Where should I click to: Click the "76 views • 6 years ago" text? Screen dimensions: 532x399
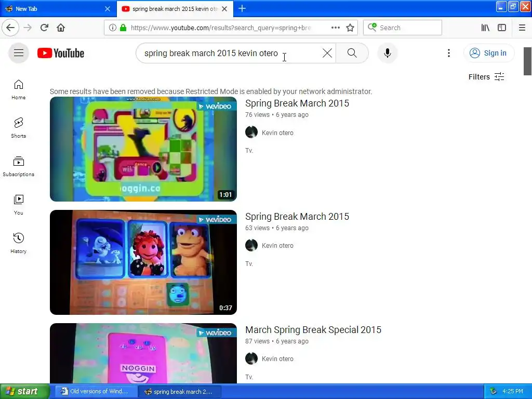click(x=277, y=115)
